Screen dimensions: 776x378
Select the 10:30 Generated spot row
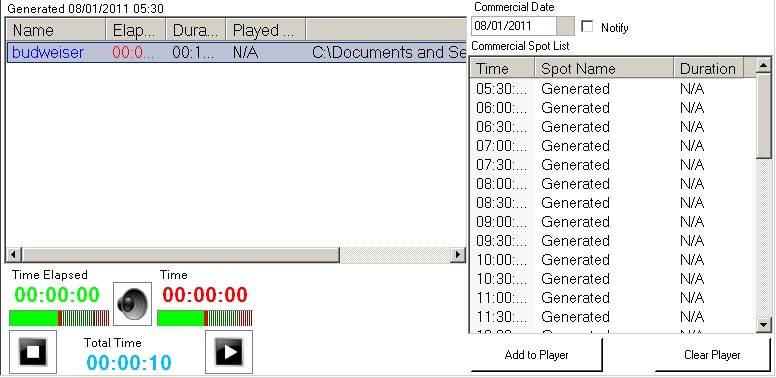[x=613, y=279]
